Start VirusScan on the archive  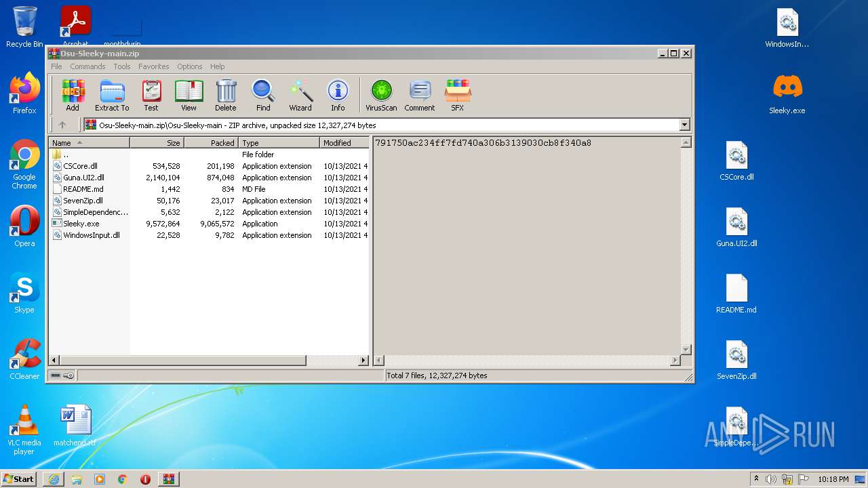pyautogui.click(x=381, y=95)
